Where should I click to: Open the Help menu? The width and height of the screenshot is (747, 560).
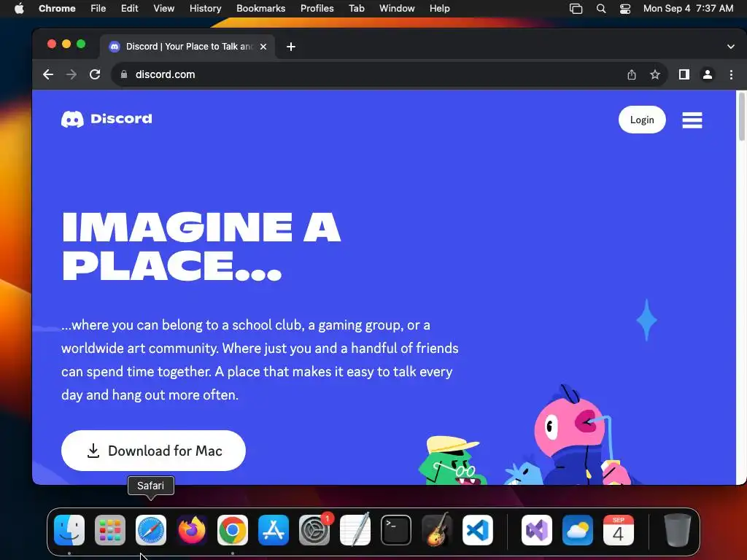click(x=439, y=8)
